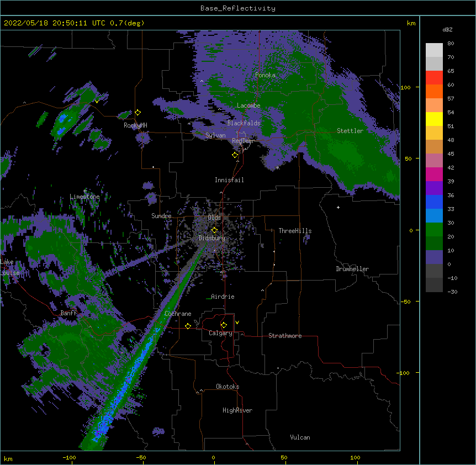Pick the bright yellow swatch in the dBZ legend
The width and height of the screenshot is (476, 465).
[x=434, y=119]
